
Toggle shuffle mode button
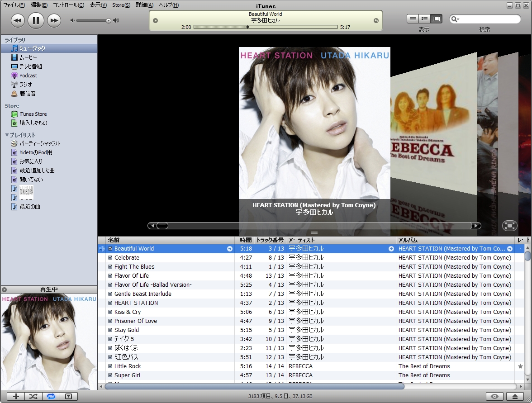[33, 396]
